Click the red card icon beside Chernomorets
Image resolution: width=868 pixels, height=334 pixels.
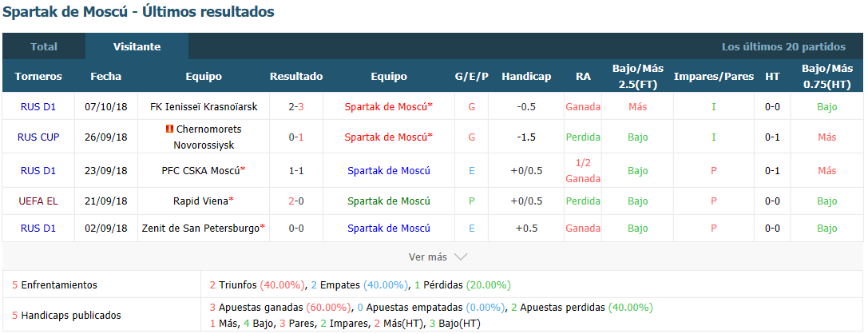click(169, 129)
